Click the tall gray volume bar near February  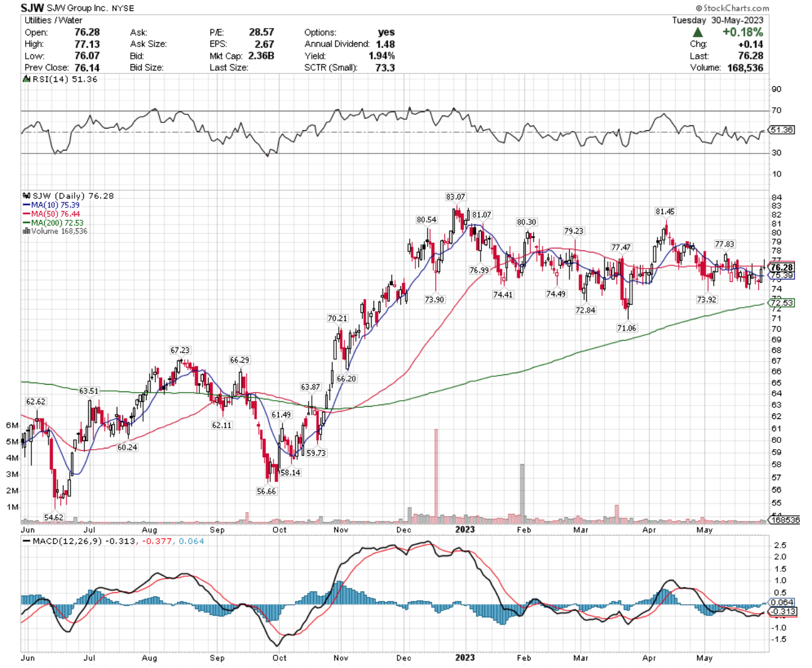(522, 494)
